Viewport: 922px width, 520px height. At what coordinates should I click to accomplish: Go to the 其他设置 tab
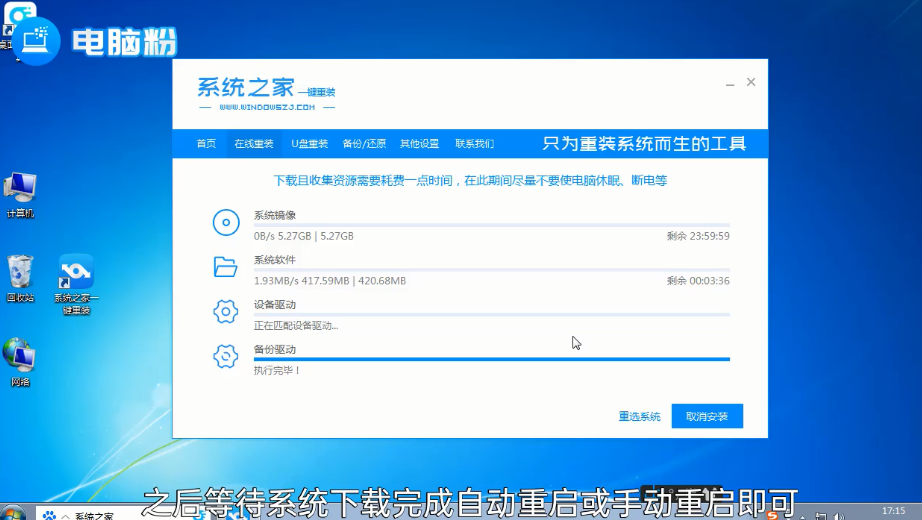point(419,144)
